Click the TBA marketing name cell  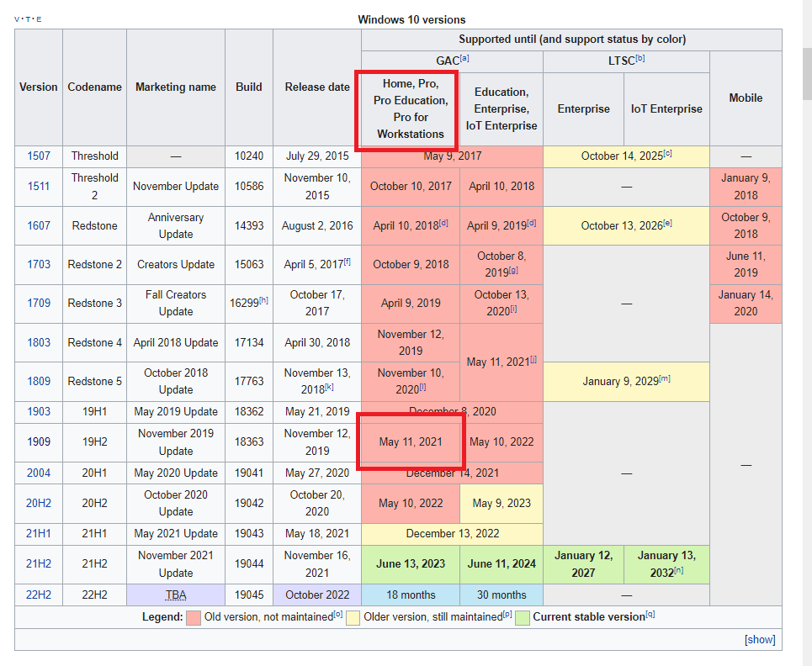coord(176,595)
